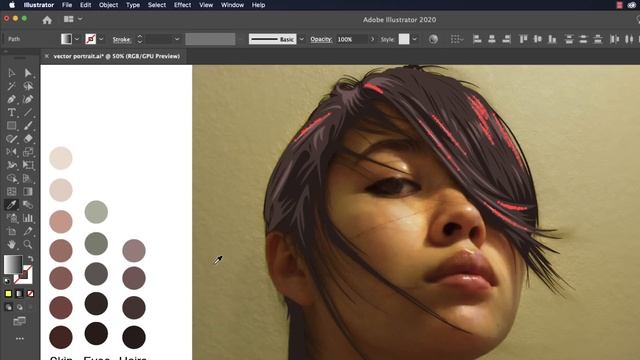The image size is (640, 360).
Task: Open the Object menu
Action: pos(108,5)
